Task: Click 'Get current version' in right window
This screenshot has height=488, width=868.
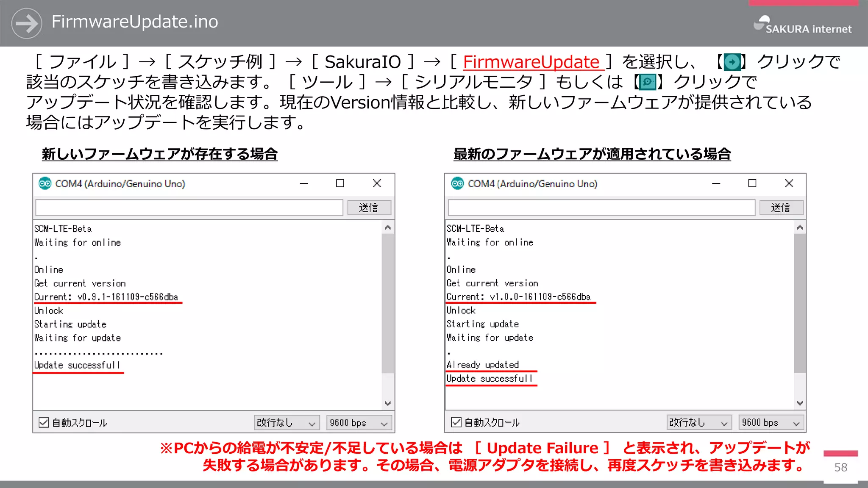Action: 492,283
